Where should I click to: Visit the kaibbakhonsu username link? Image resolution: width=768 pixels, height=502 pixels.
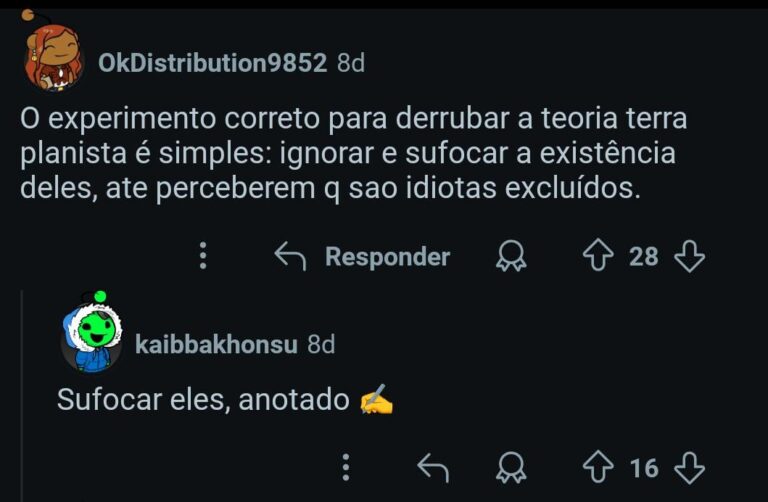tap(216, 345)
